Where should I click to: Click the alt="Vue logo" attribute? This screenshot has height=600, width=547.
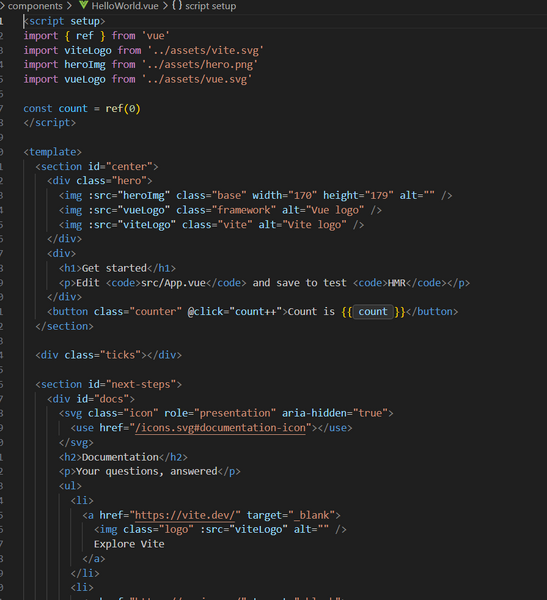point(323,210)
